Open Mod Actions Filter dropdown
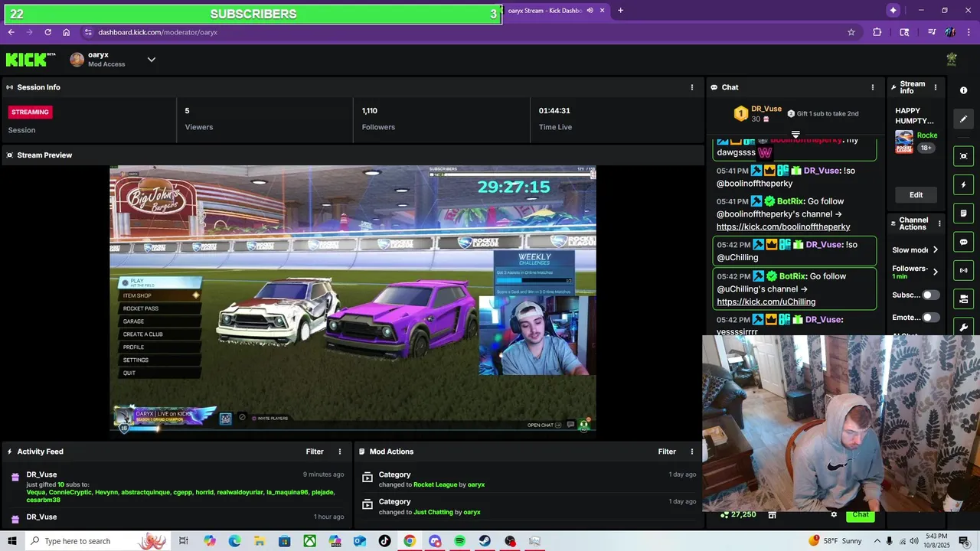Viewport: 980px width, 551px height. (x=667, y=452)
